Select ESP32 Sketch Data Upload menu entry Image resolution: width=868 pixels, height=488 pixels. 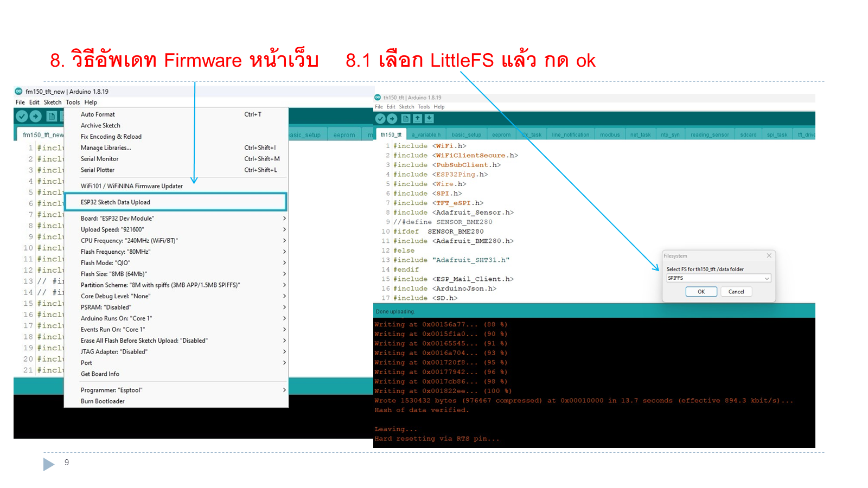pyautogui.click(x=176, y=202)
